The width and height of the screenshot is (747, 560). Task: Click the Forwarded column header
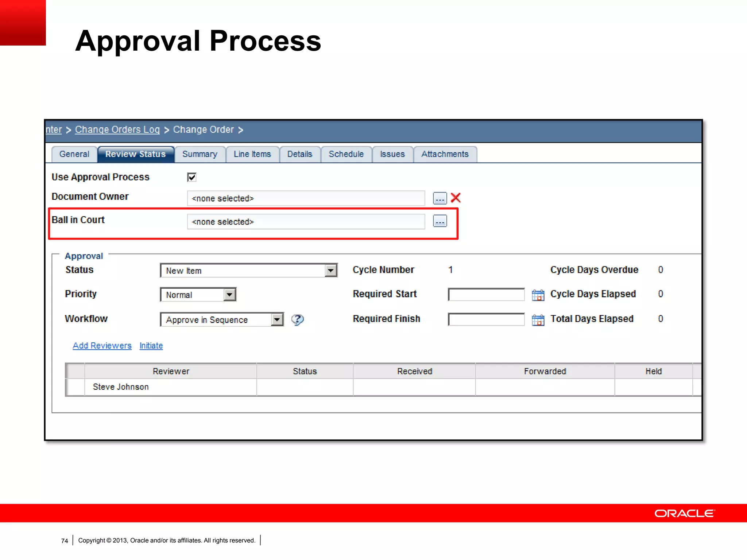point(545,371)
